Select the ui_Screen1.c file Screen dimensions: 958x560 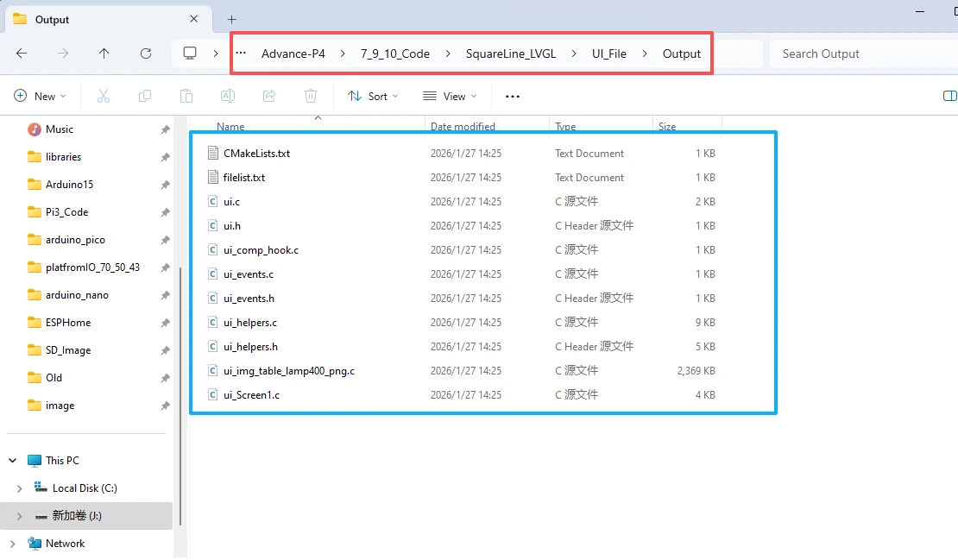click(251, 395)
